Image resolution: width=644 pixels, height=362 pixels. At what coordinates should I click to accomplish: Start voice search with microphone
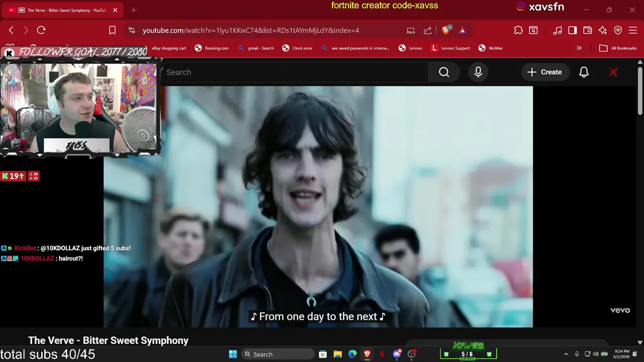point(478,72)
